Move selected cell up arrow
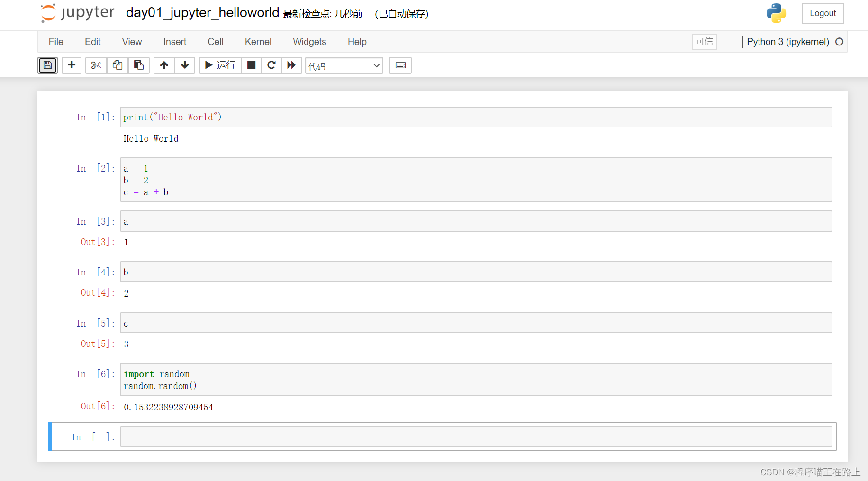 pyautogui.click(x=164, y=65)
